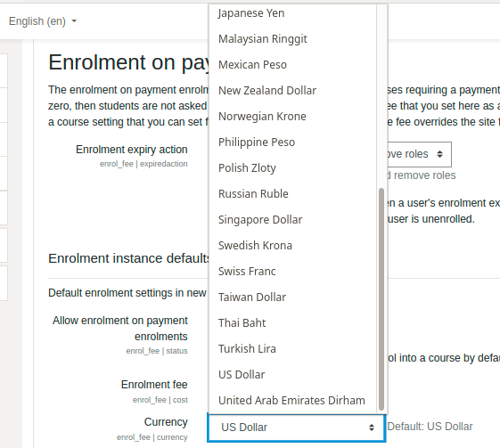Choose Philippine Peso option

[292, 143]
